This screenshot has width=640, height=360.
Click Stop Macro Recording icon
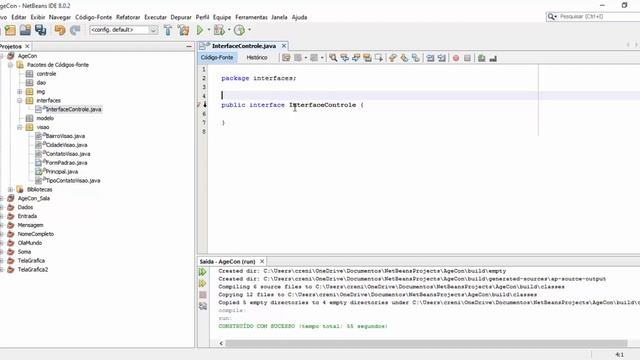(x=467, y=58)
